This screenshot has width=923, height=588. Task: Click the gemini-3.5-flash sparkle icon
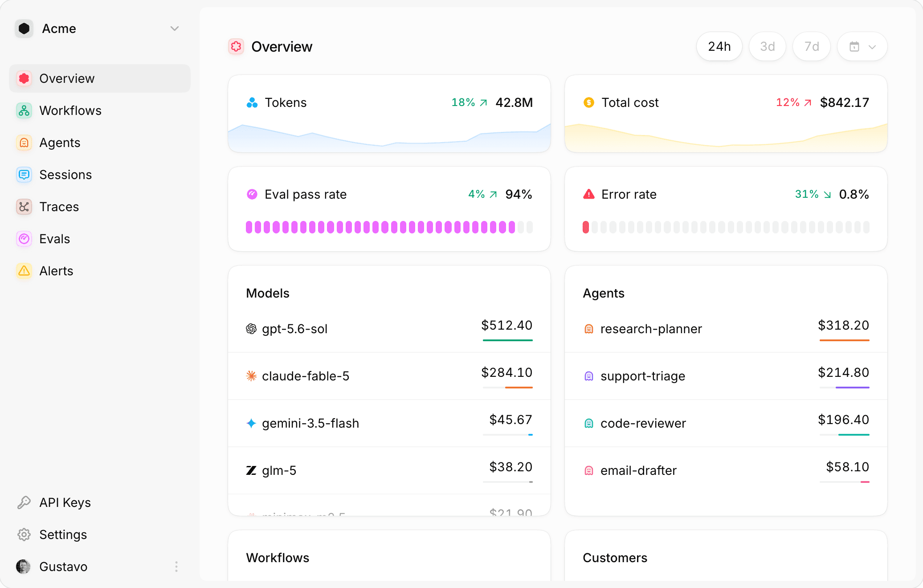coord(251,423)
